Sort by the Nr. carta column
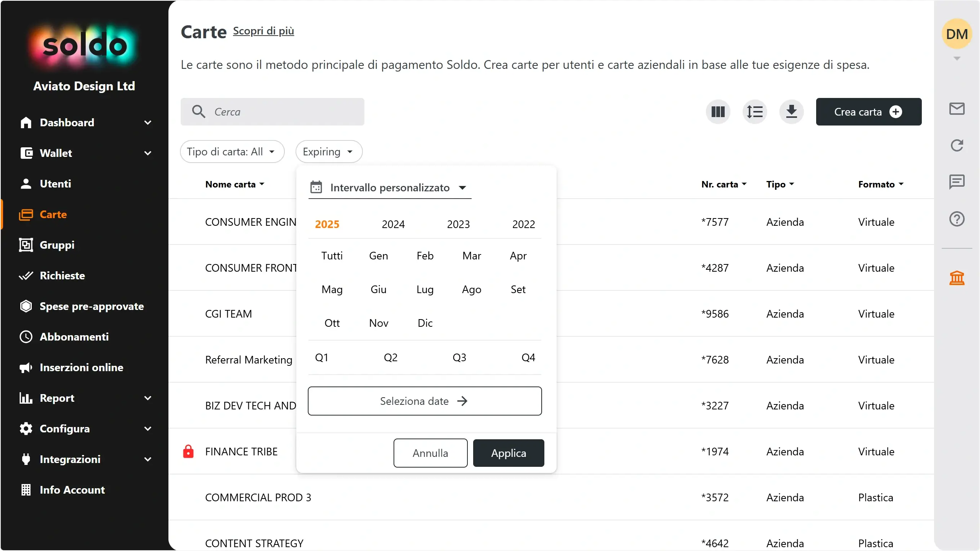Viewport: 980px width, 551px height. tap(724, 184)
